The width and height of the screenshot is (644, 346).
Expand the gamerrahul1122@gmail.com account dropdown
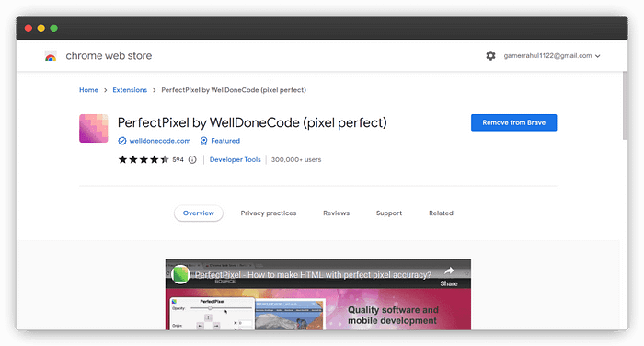pyautogui.click(x=552, y=56)
